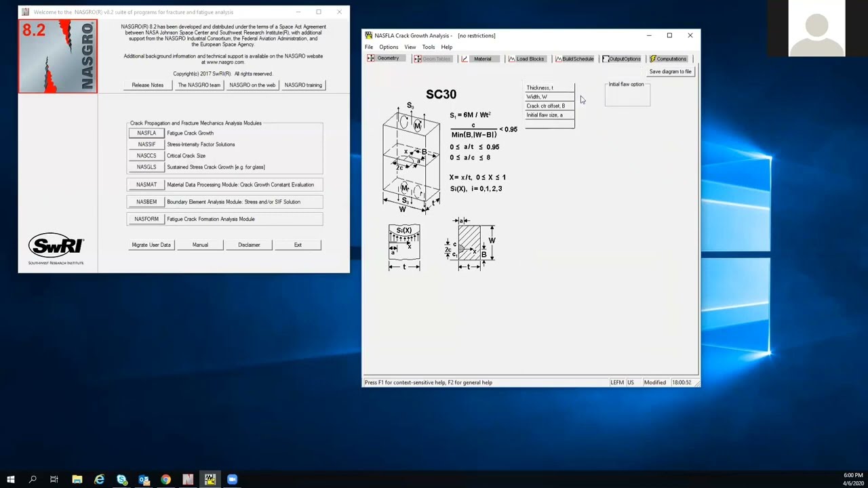Open the Output Options tab
The width and height of the screenshot is (868, 488).
621,59
